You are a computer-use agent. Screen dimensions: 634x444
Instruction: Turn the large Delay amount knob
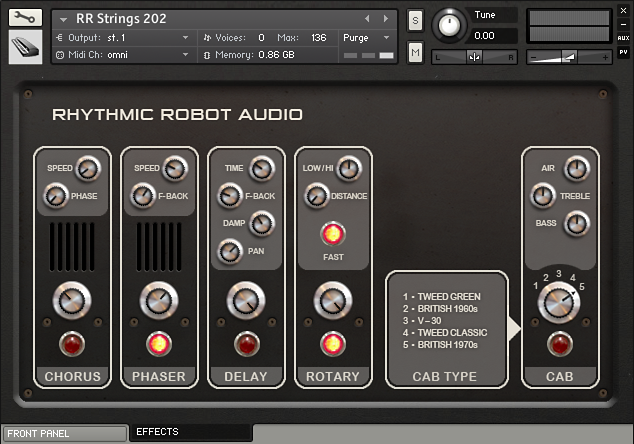[246, 301]
